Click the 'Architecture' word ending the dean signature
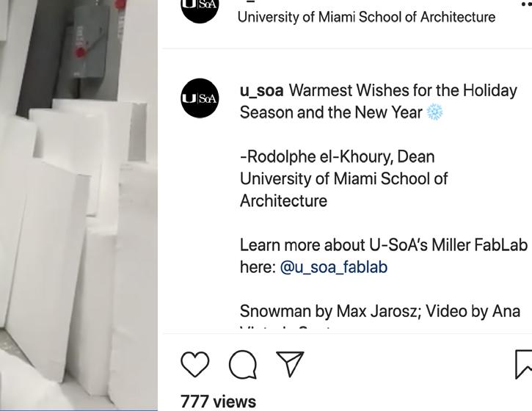This screenshot has width=532, height=411. coord(284,201)
